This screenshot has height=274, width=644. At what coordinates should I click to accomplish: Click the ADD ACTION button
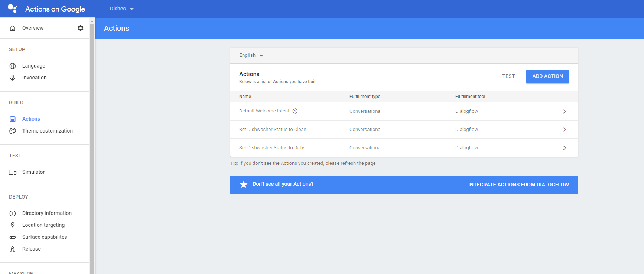click(x=547, y=76)
